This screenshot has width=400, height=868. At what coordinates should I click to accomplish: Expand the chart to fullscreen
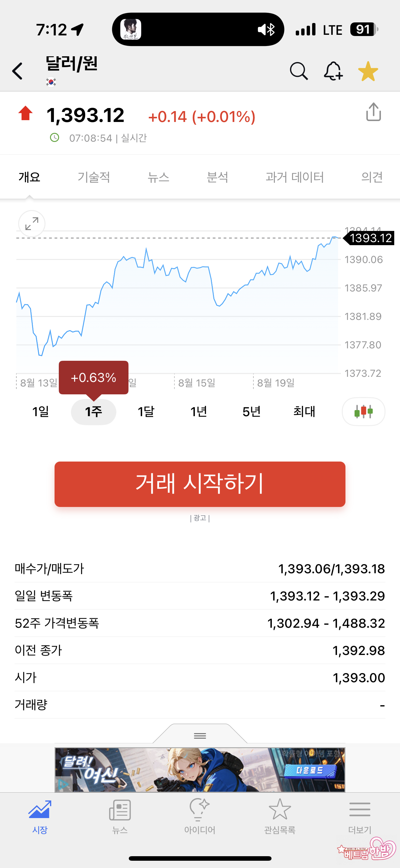tap(32, 224)
